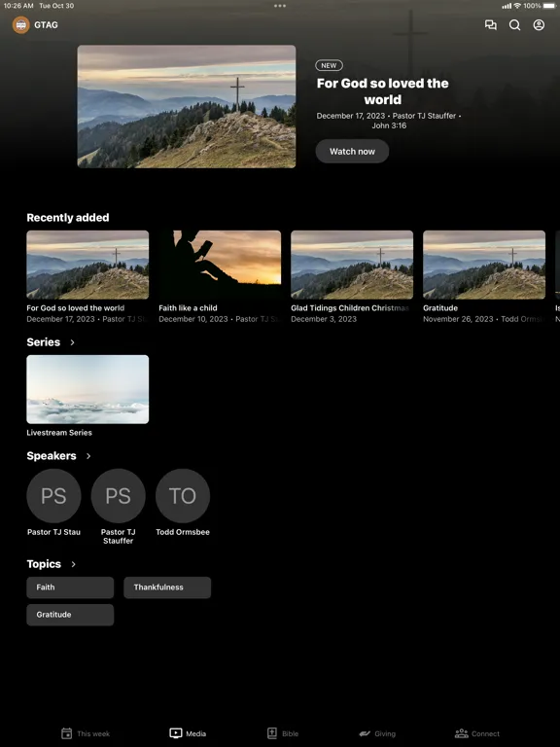Open the user profile icon

[x=539, y=24]
